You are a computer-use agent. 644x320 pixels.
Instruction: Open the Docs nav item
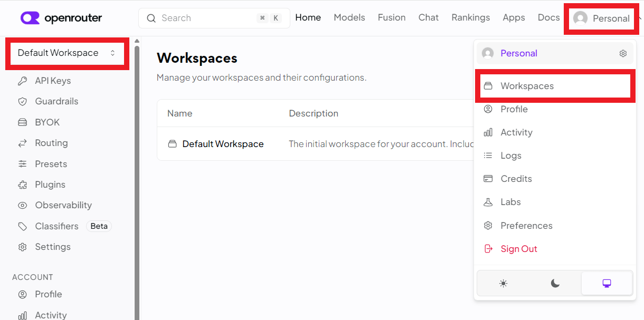tap(548, 18)
